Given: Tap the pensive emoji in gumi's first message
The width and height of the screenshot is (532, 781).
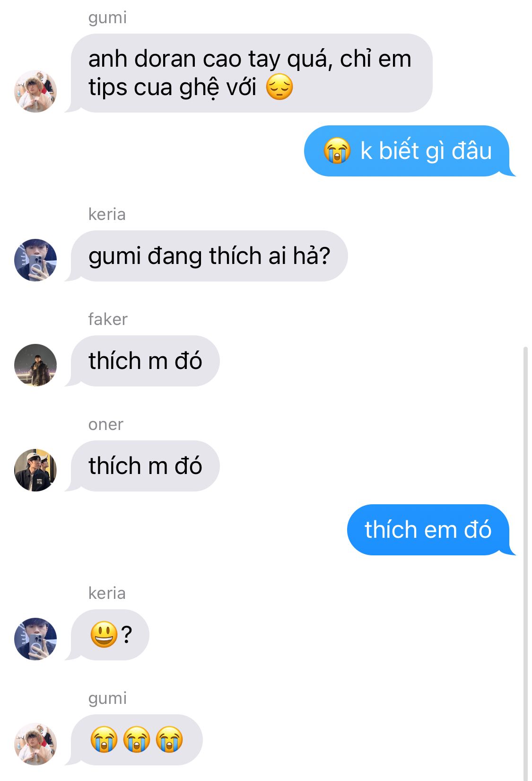Looking at the screenshot, I should point(279,88).
